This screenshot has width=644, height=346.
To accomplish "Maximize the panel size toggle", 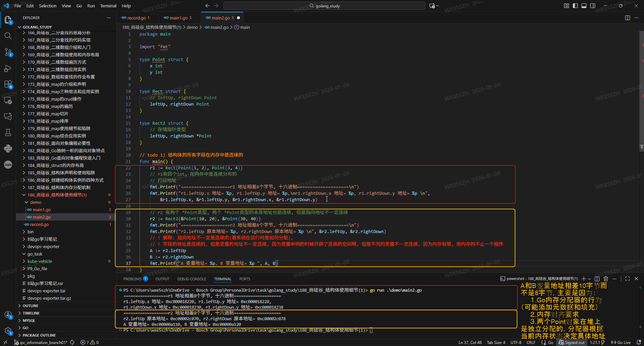I will [x=628, y=279].
